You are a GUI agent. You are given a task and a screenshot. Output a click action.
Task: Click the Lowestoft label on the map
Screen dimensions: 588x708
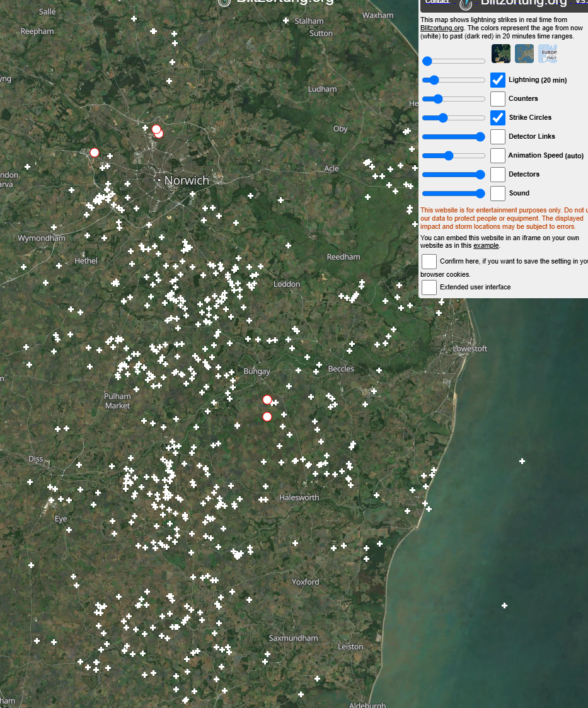point(470,349)
